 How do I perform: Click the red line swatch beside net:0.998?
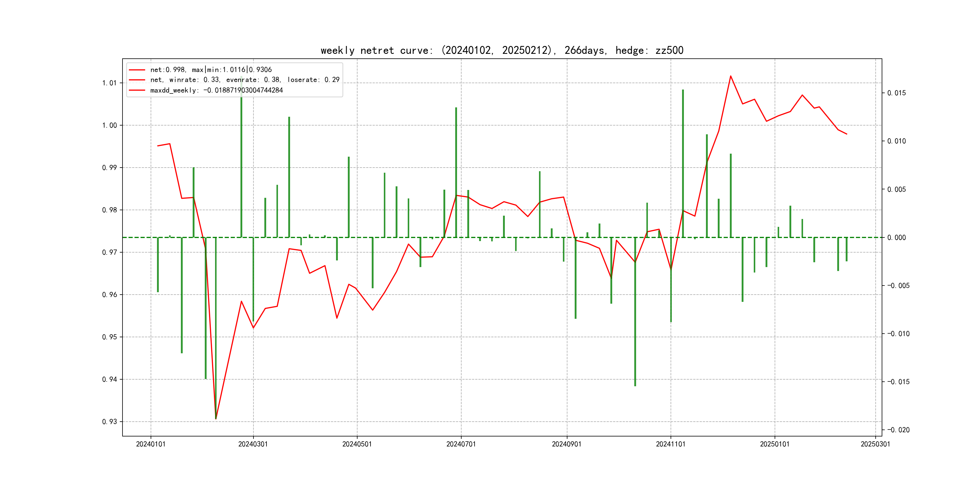(137, 70)
